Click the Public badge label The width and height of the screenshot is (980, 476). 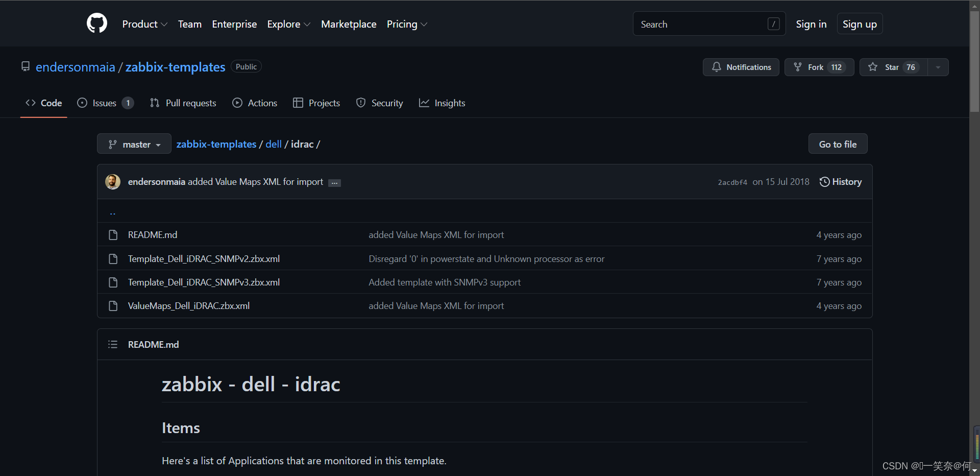point(246,66)
